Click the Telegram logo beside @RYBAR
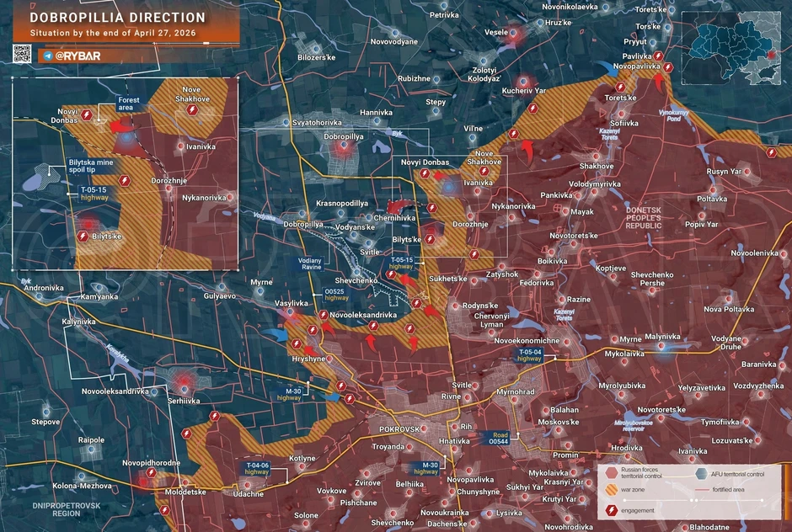Screen dimensions: 792x532 point(48,56)
